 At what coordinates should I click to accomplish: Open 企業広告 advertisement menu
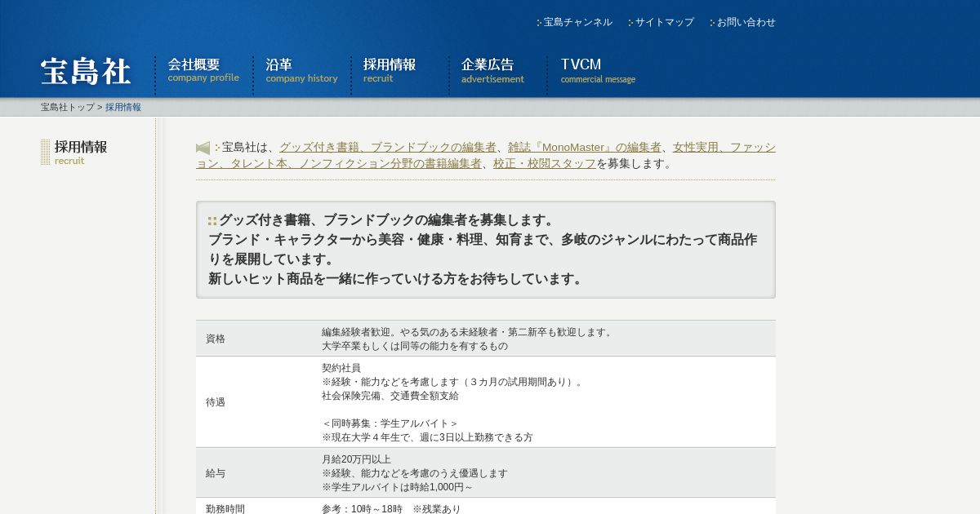click(x=492, y=71)
